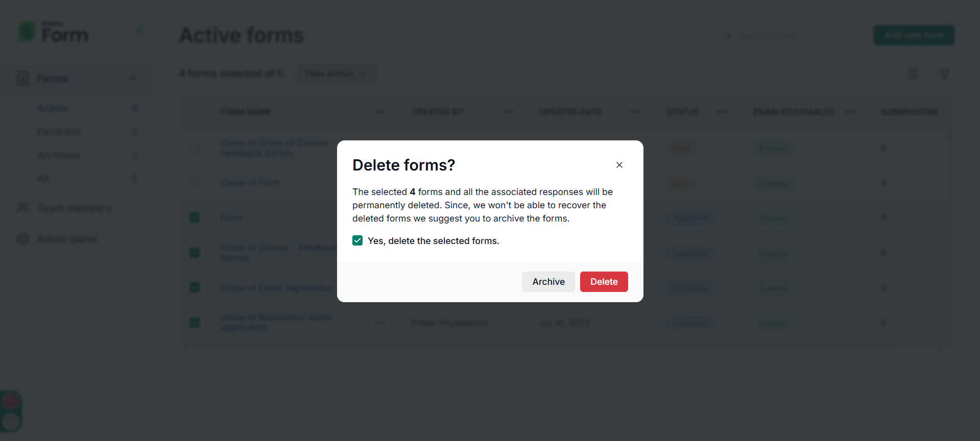Image resolution: width=980 pixels, height=441 pixels.
Task: Close the Delete forms dialog
Action: tap(619, 165)
